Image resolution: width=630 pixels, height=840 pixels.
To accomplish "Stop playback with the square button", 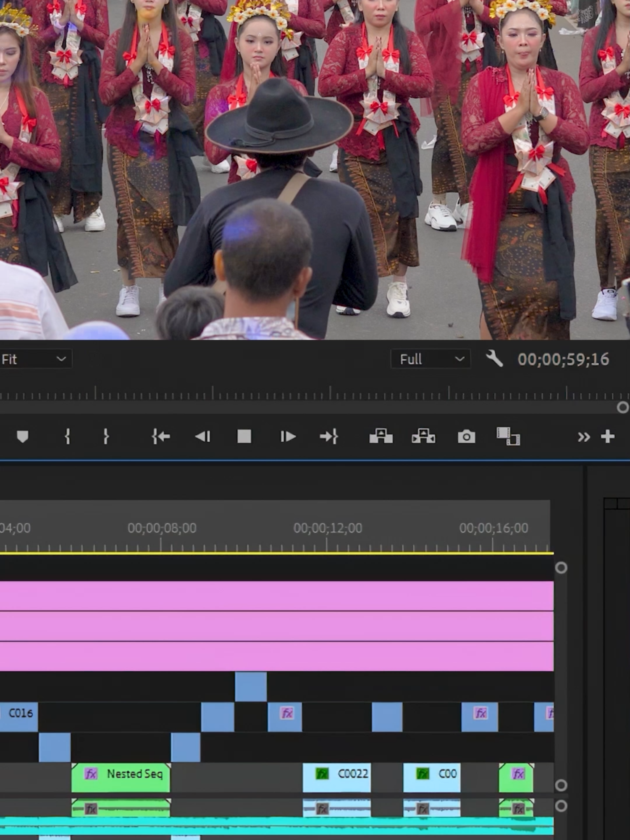I will pyautogui.click(x=244, y=436).
